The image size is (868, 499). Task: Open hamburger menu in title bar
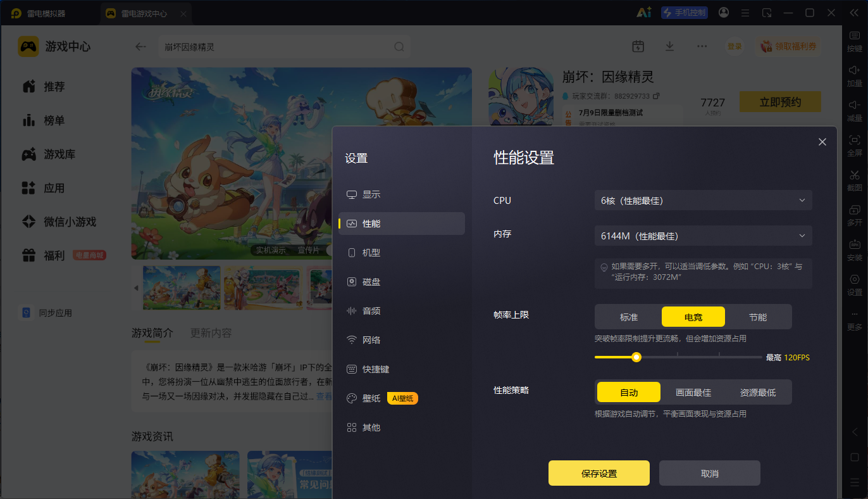pos(745,13)
